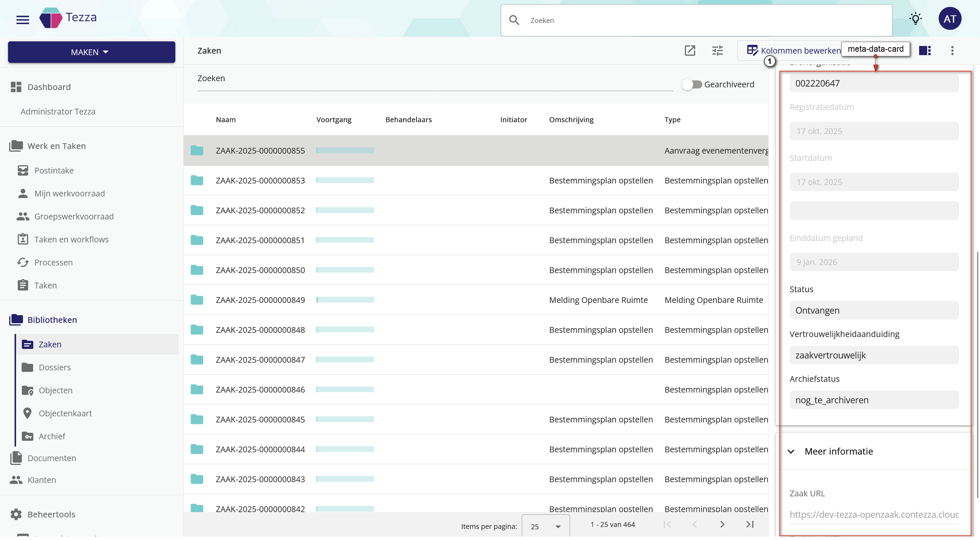This screenshot has width=980, height=540.
Task: Open the Beheertools menu item
Action: click(51, 514)
